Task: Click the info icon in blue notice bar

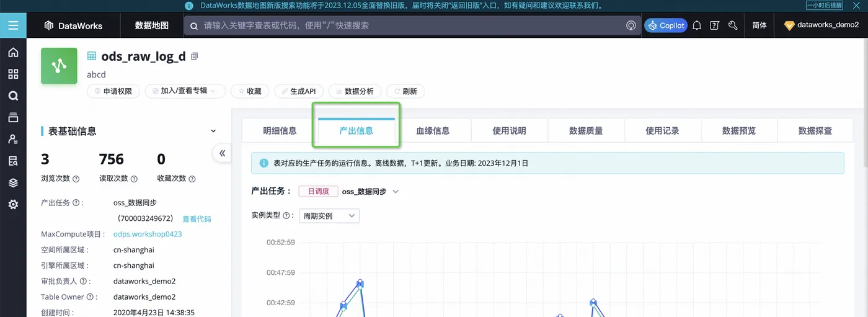Action: (x=263, y=163)
